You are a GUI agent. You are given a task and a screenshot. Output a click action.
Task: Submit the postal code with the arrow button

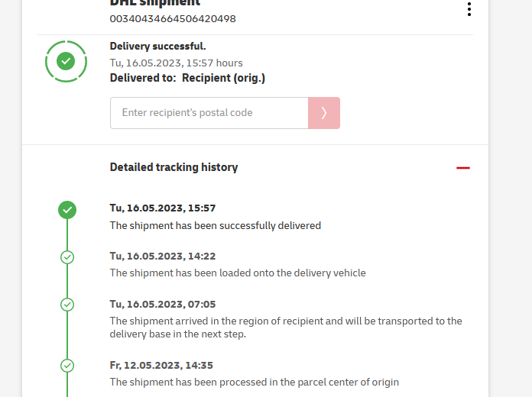click(324, 113)
